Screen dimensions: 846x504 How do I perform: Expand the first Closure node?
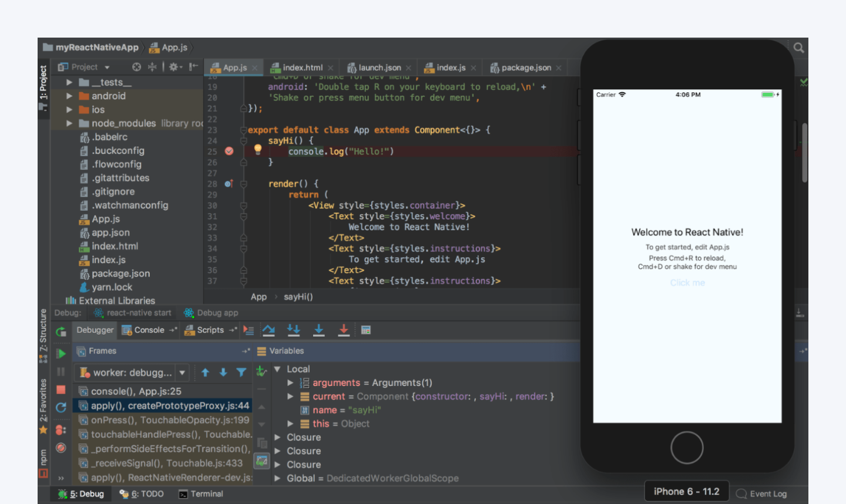[x=276, y=437]
